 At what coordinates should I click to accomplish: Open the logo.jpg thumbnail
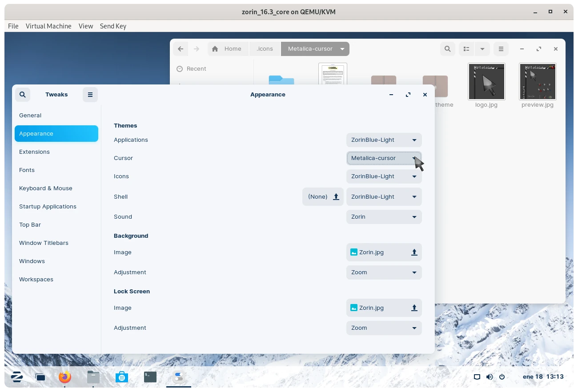click(x=486, y=82)
